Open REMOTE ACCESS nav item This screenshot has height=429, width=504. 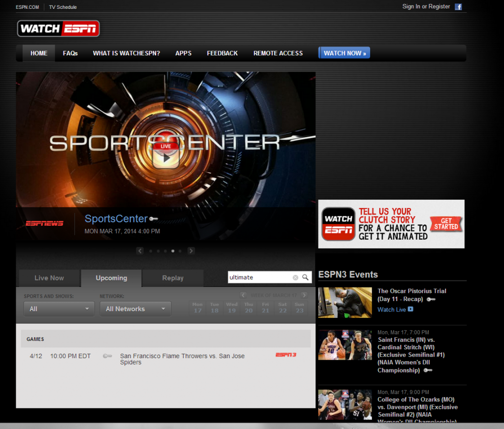point(278,53)
